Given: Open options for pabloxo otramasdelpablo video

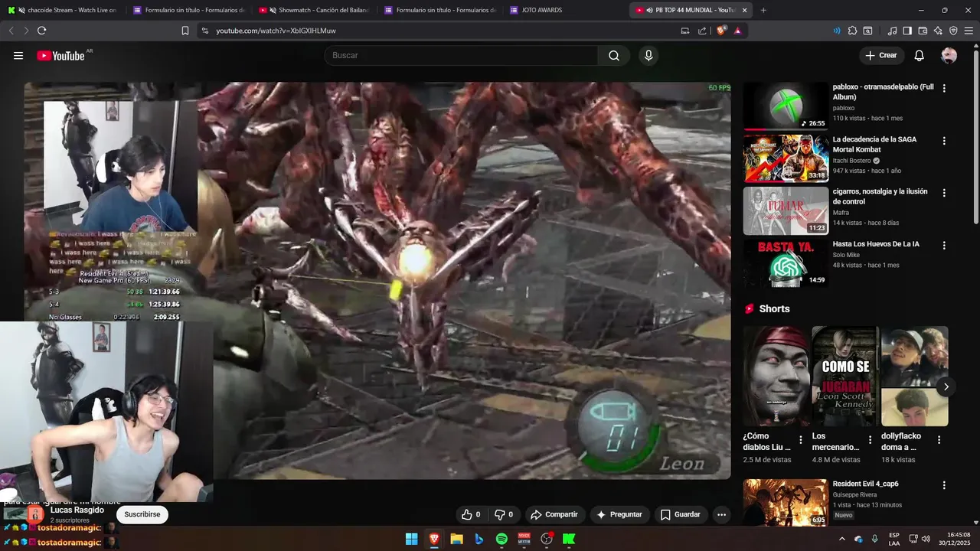Looking at the screenshot, I should pyautogui.click(x=944, y=88).
